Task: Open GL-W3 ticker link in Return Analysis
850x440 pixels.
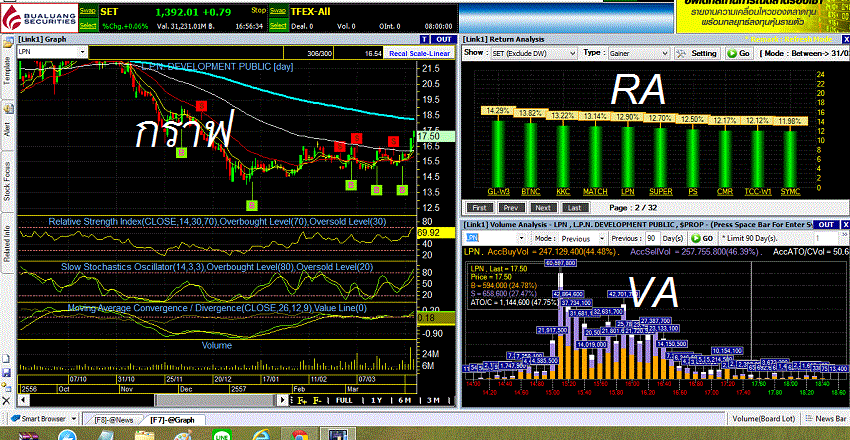Action: click(x=498, y=192)
